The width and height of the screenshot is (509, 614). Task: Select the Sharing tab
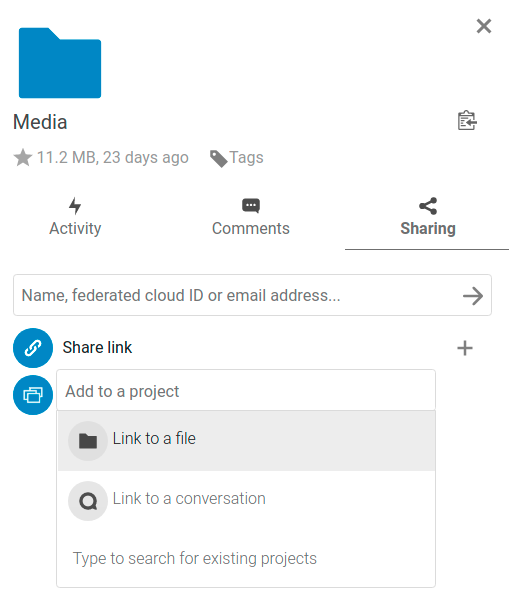pos(428,217)
